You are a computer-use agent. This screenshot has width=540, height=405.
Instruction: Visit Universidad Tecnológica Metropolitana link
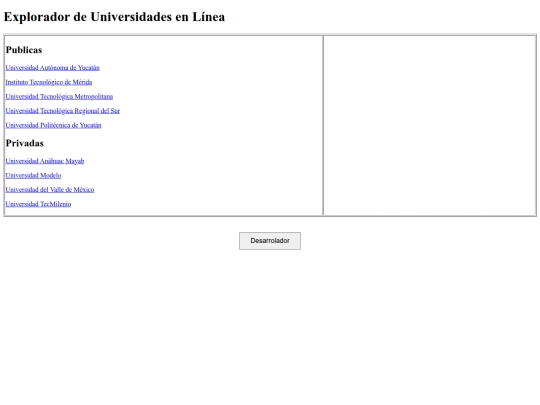[59, 96]
